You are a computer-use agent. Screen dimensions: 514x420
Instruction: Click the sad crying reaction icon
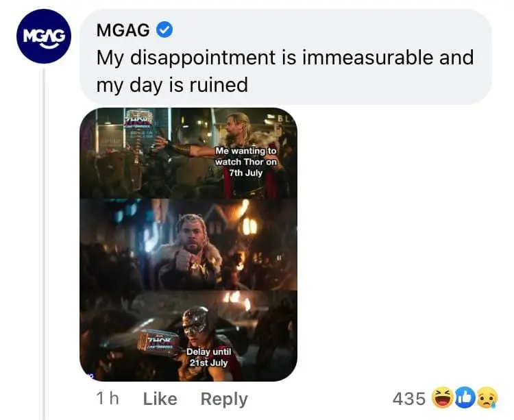click(486, 397)
